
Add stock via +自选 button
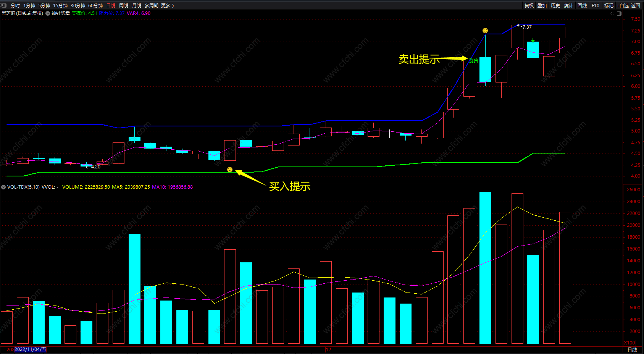(623, 6)
